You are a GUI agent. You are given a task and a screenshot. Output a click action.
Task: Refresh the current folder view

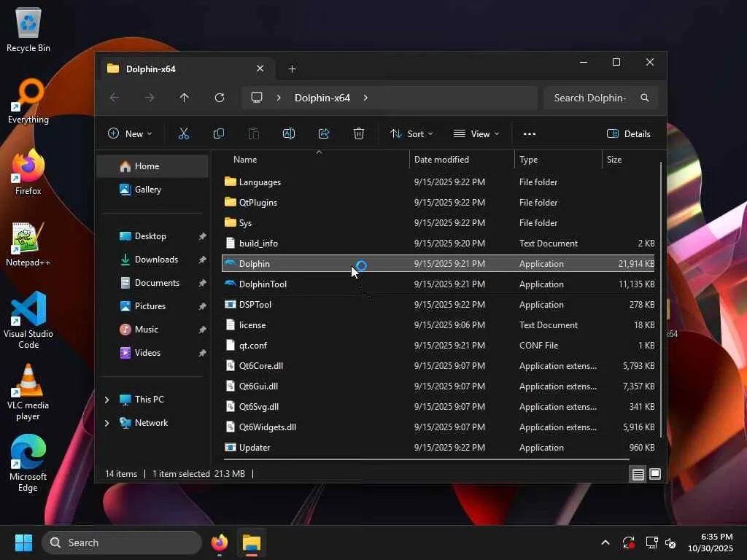[x=220, y=98]
